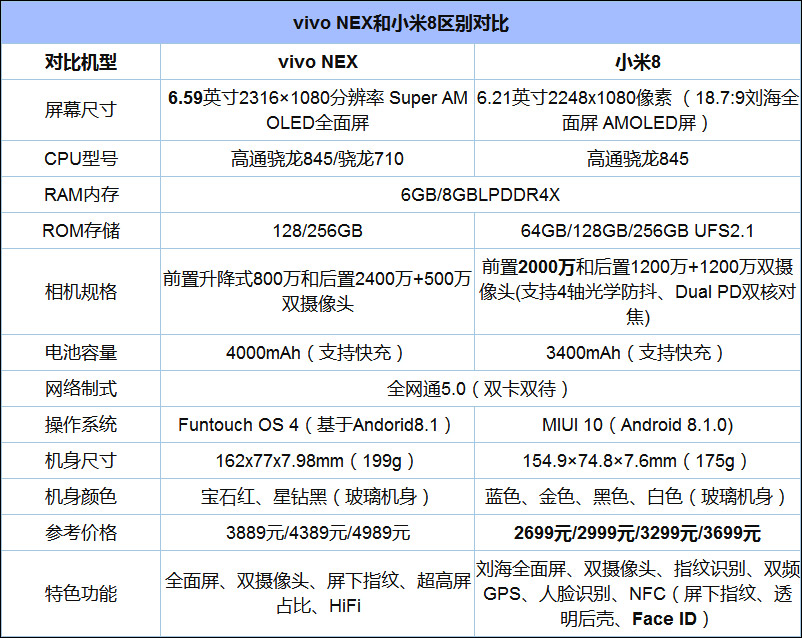
Task: Click vivo features cell '全面屏、双摄像头、屏下指纹'
Action: point(317,593)
